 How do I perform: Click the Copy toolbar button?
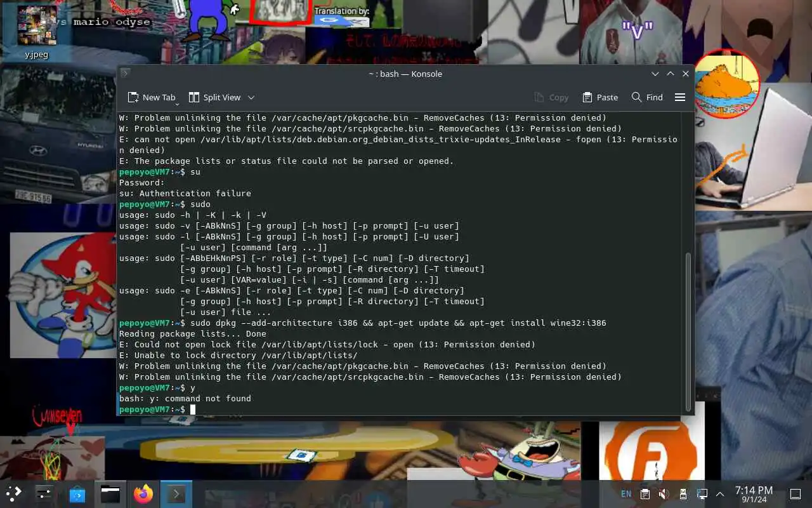[551, 97]
